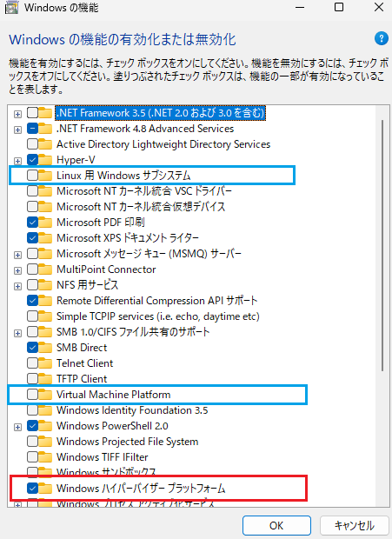The height and width of the screenshot is (539, 392).
Task: Uncheck Windows ハイパーバイザー プラットフォーム checkbox
Action: [x=32, y=488]
